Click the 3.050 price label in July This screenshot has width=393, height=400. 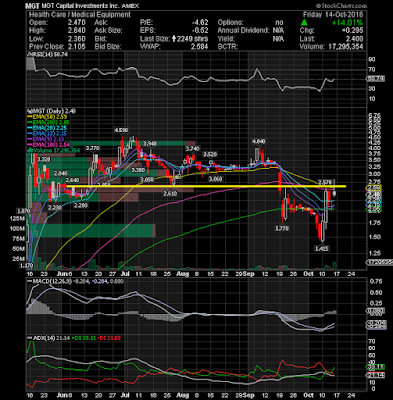[147, 180]
